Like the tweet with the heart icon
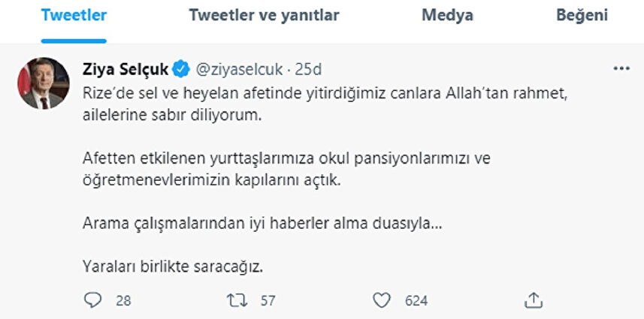This screenshot has height=319, width=644. (382, 300)
